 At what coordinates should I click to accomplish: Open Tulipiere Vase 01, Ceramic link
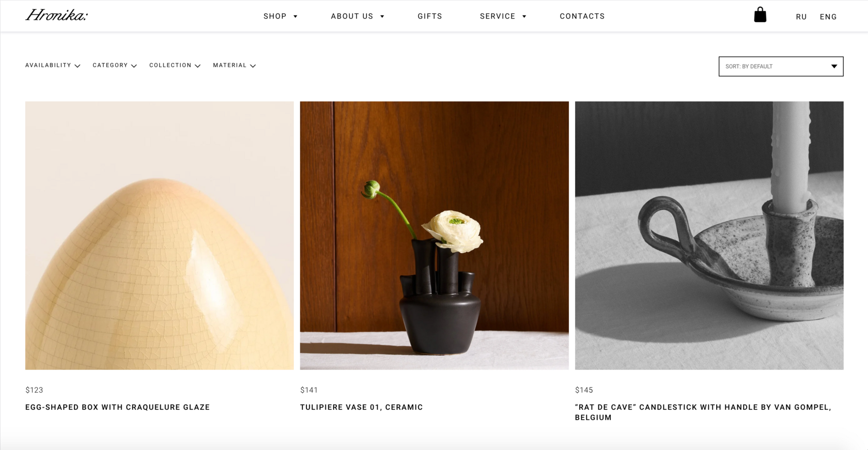click(362, 407)
